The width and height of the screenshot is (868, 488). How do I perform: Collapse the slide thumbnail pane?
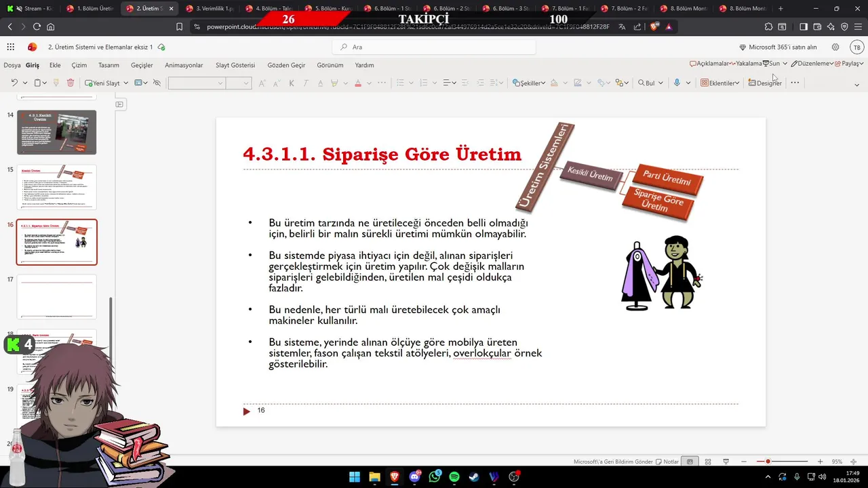click(119, 104)
